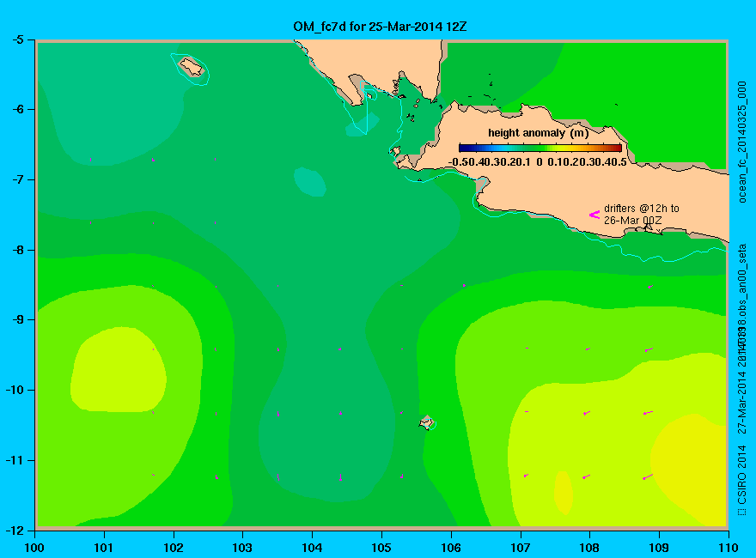Click the x-axis label 100
This screenshot has width=756, height=558.
pos(34,548)
